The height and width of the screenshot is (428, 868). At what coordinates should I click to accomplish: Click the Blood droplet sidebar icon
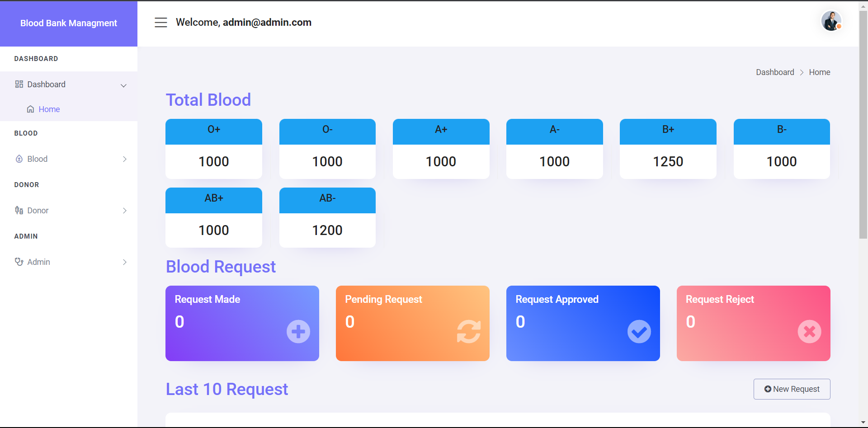point(19,159)
